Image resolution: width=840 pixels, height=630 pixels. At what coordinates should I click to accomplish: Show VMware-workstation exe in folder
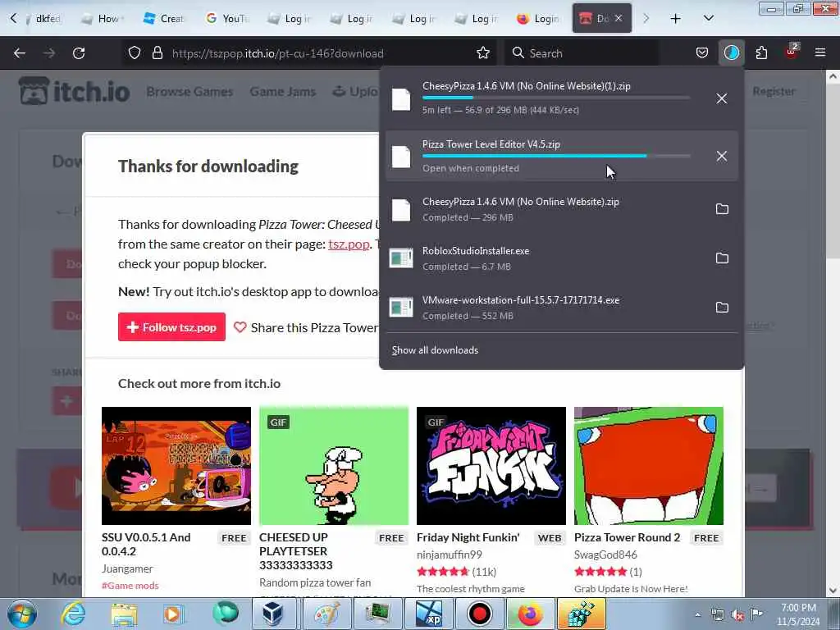(722, 308)
